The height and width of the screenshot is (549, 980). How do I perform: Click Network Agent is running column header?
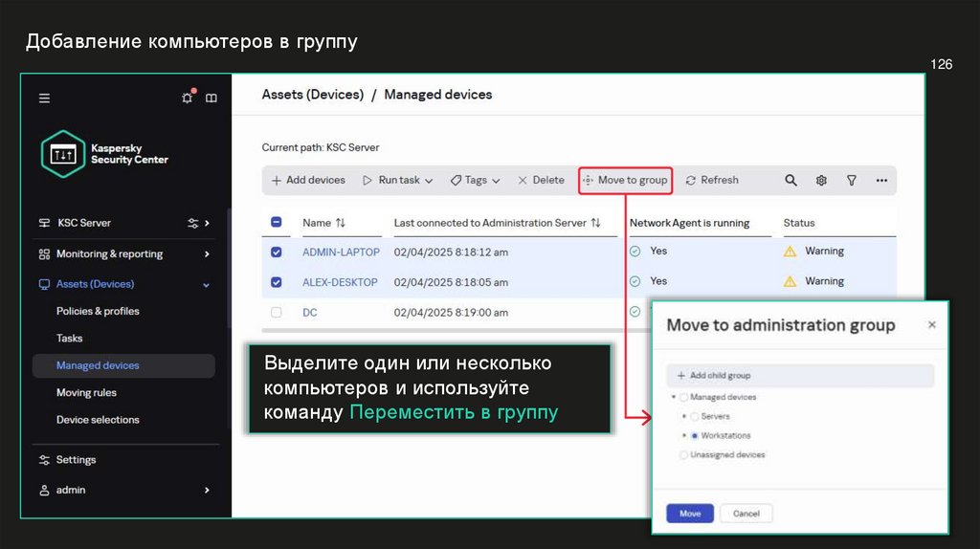pyautogui.click(x=689, y=223)
